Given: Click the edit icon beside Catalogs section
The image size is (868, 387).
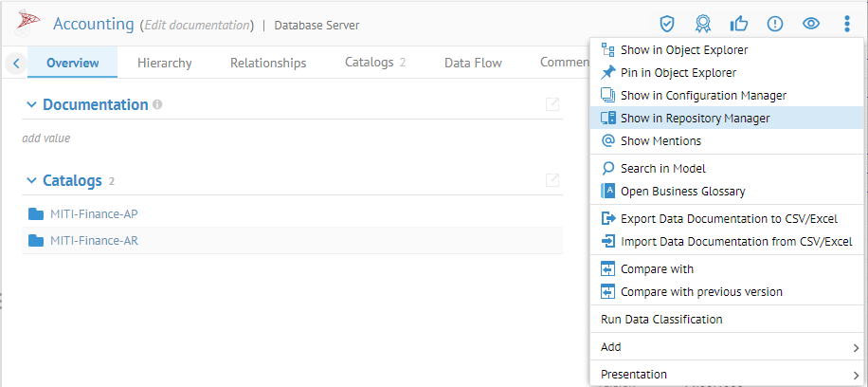Looking at the screenshot, I should click(552, 180).
